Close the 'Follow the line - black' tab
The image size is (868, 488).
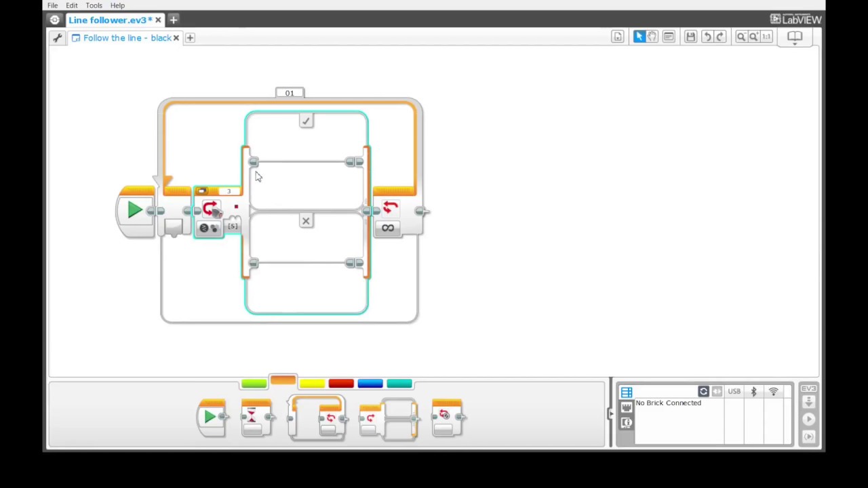pyautogui.click(x=176, y=38)
